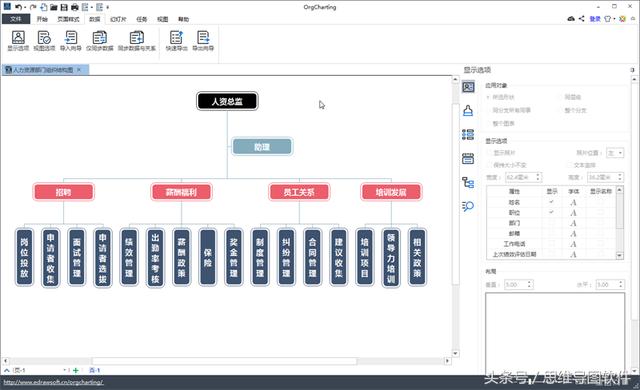
Task: Expand the undo dropdown arrow
Action: point(25,7)
